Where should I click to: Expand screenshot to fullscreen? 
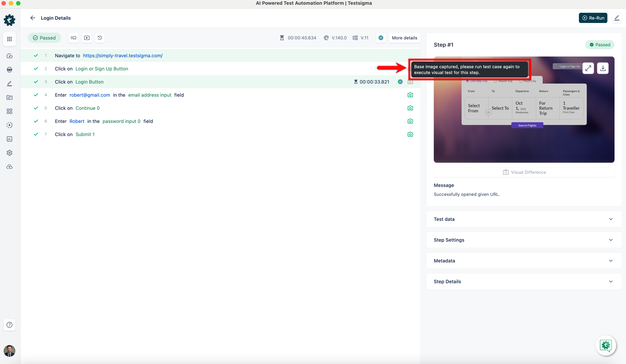tap(588, 68)
